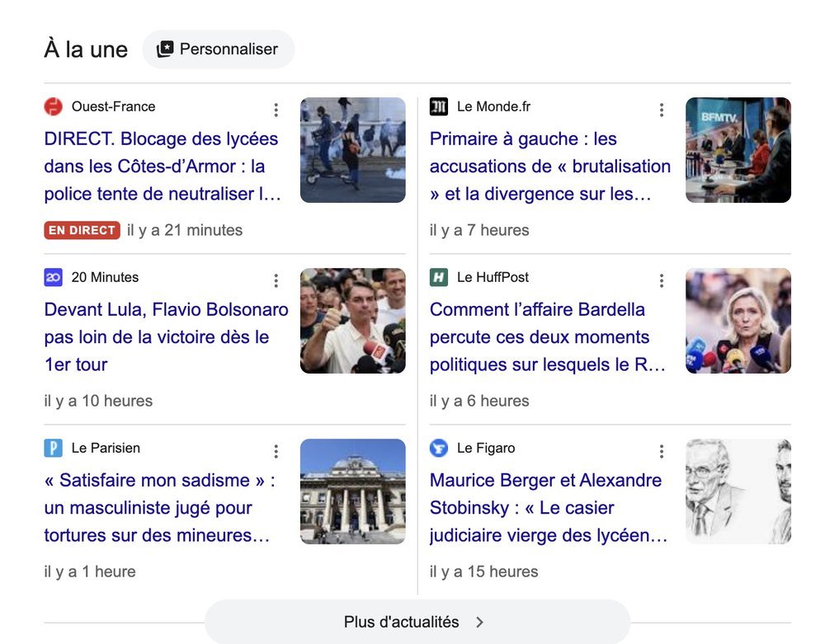The image size is (825, 644).
Task: Click the sketched portraits thumbnail of Le Figaro
Action: [x=738, y=491]
